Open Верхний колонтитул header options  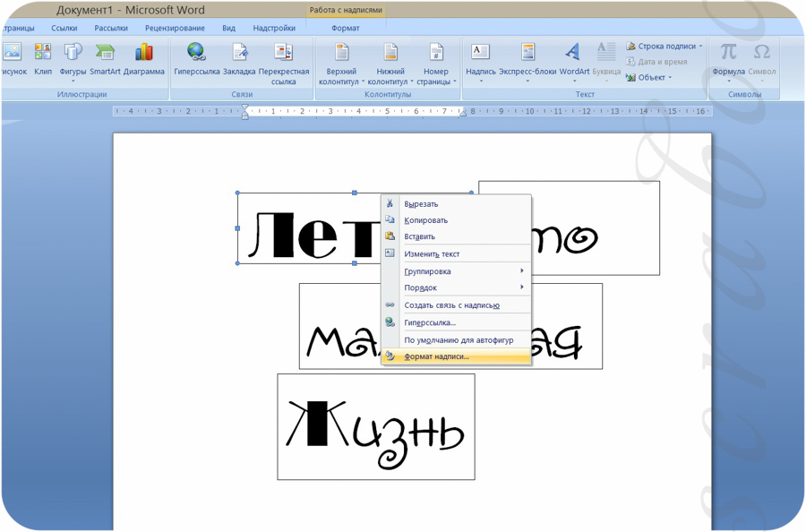(341, 64)
